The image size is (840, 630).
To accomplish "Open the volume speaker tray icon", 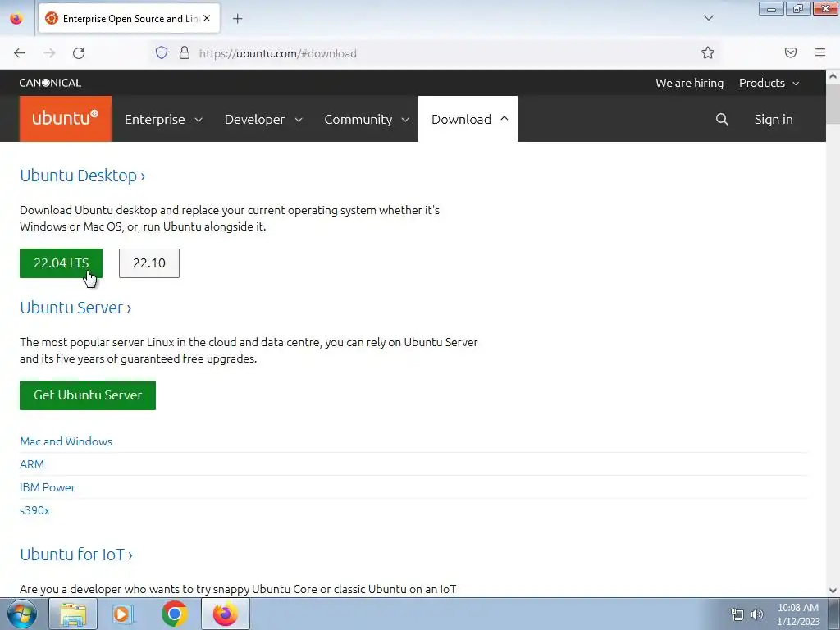I will coord(757,614).
